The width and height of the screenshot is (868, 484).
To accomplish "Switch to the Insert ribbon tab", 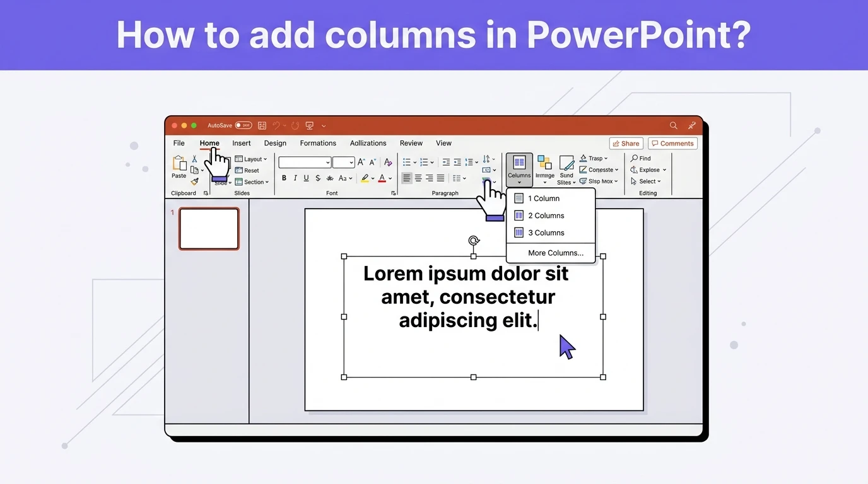I will pos(242,143).
